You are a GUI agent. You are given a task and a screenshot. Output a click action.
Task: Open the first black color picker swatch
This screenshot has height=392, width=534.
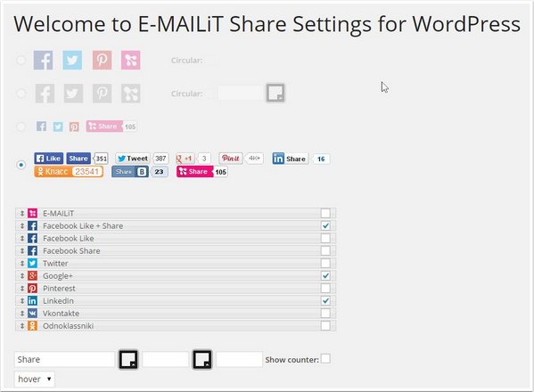pyautogui.click(x=128, y=359)
